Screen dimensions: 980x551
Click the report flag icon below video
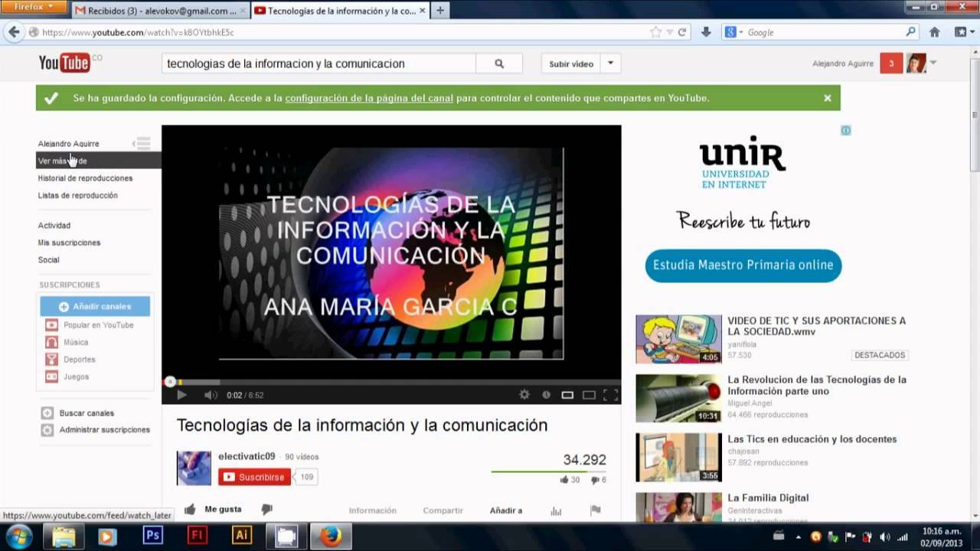pos(596,510)
